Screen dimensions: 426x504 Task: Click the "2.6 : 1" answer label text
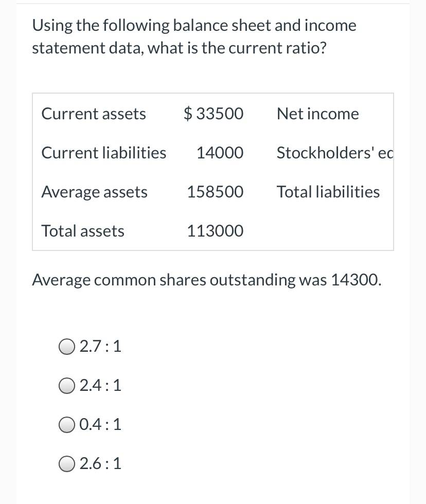pos(100,463)
